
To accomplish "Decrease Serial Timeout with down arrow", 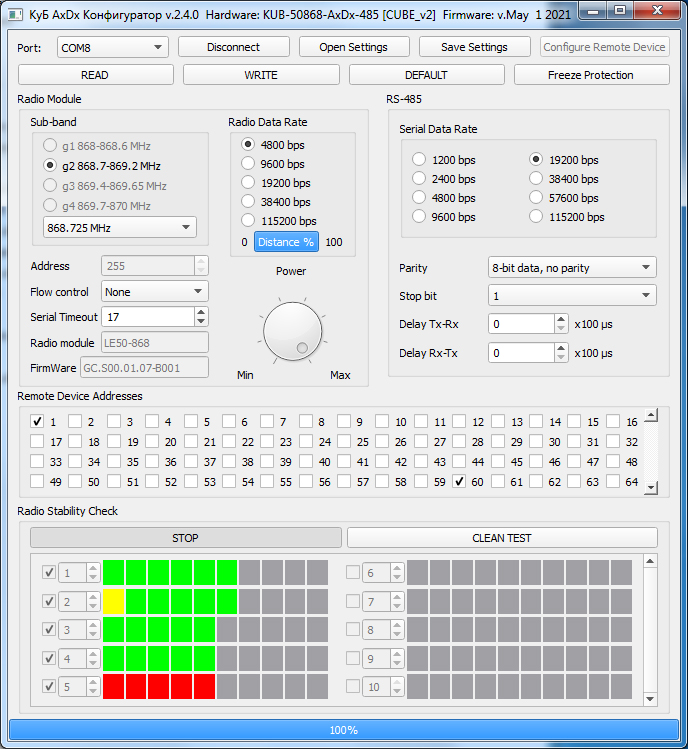I will click(201, 321).
